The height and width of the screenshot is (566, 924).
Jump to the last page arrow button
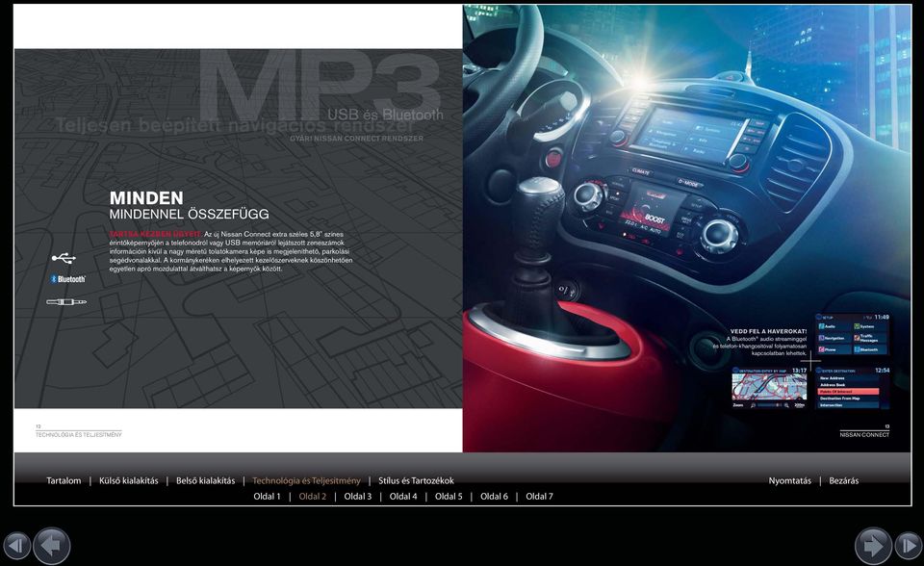[908, 546]
